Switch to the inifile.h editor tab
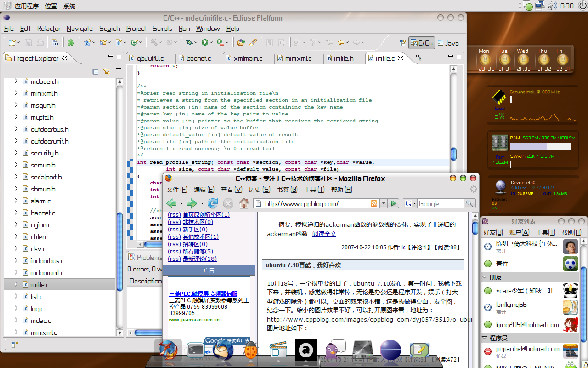588x368 pixels. click(344, 58)
